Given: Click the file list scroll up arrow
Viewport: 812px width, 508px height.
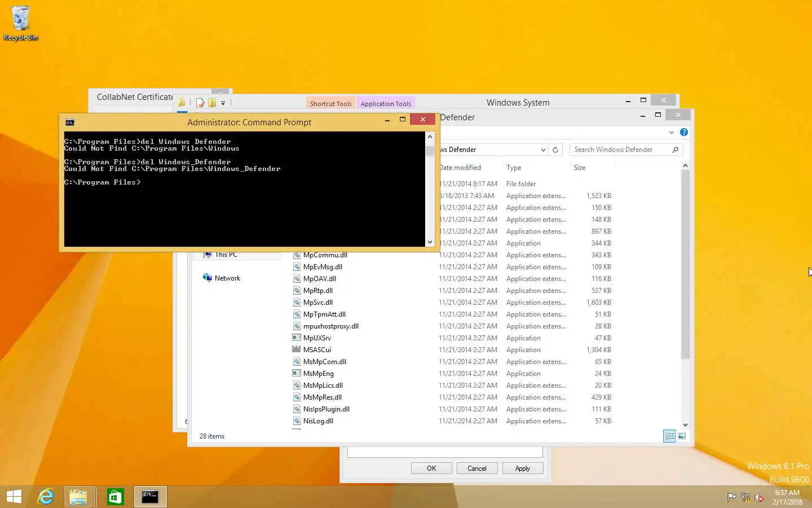Looking at the screenshot, I should click(685, 165).
